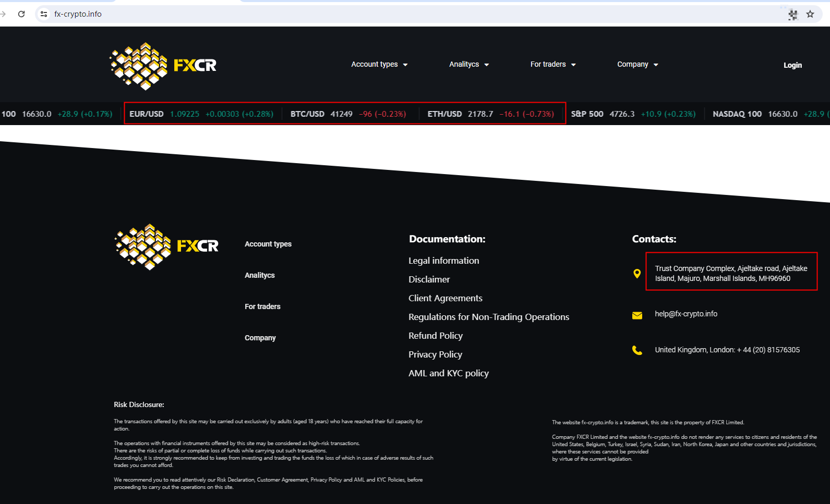Expand the Account types header dropdown

379,65
